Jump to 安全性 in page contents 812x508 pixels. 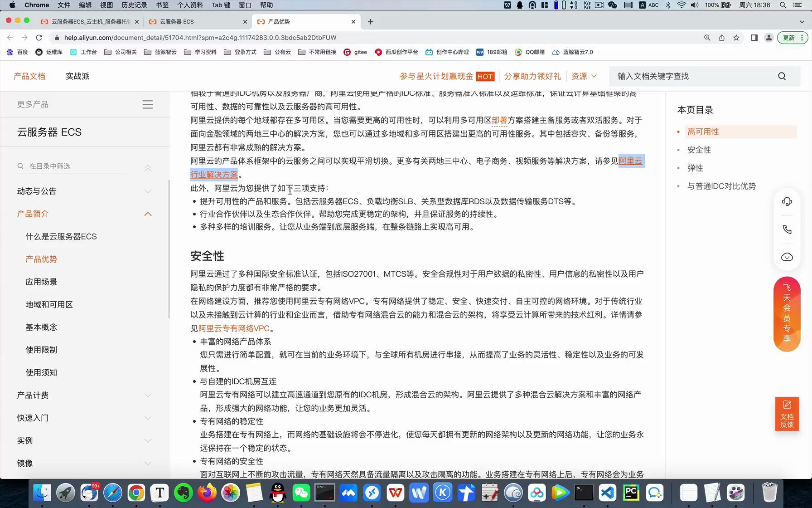(699, 150)
